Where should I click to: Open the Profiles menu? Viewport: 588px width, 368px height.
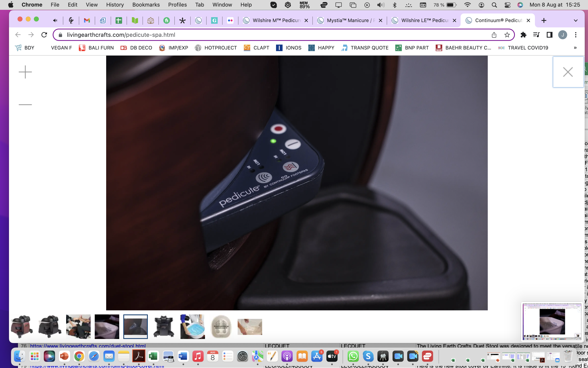click(177, 5)
